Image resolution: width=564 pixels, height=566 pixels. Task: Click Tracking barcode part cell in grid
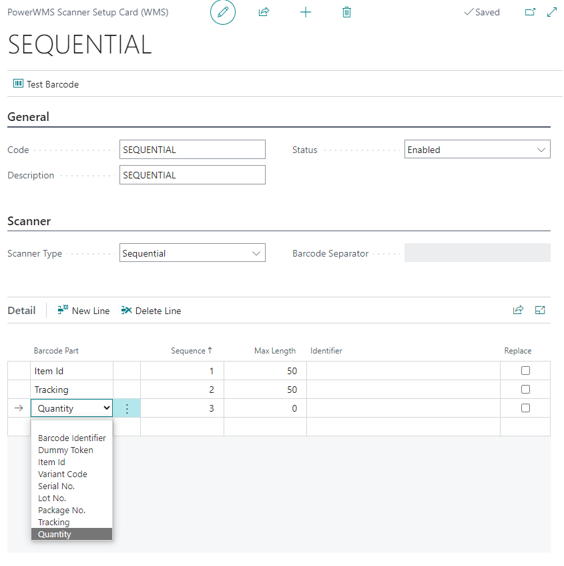coord(71,389)
